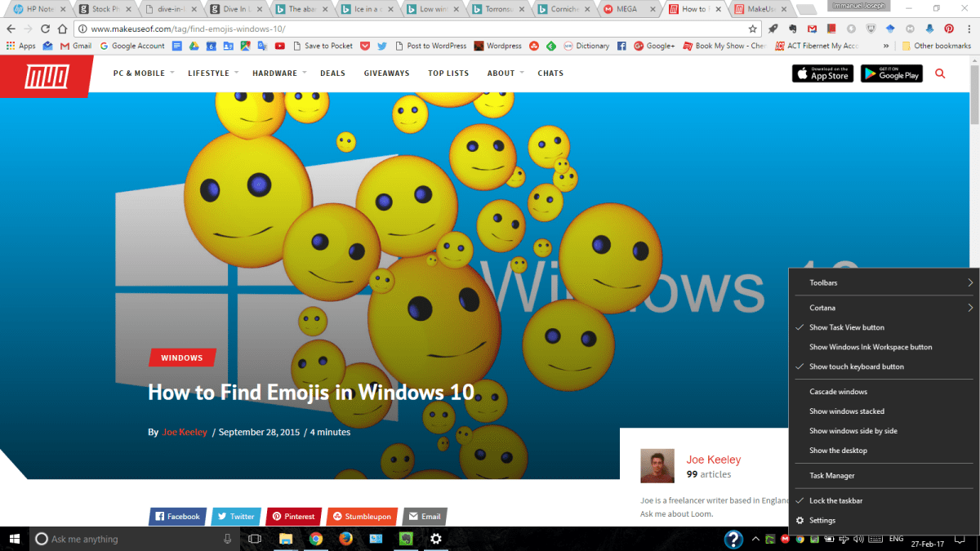Share the article on Facebook
The width and height of the screenshot is (980, 551).
[176, 516]
